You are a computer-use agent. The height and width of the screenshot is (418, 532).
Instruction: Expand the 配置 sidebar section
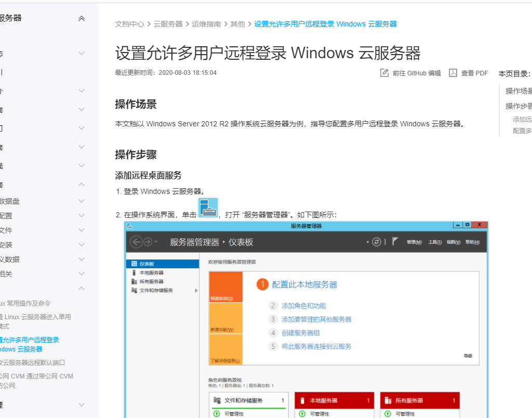point(81,215)
